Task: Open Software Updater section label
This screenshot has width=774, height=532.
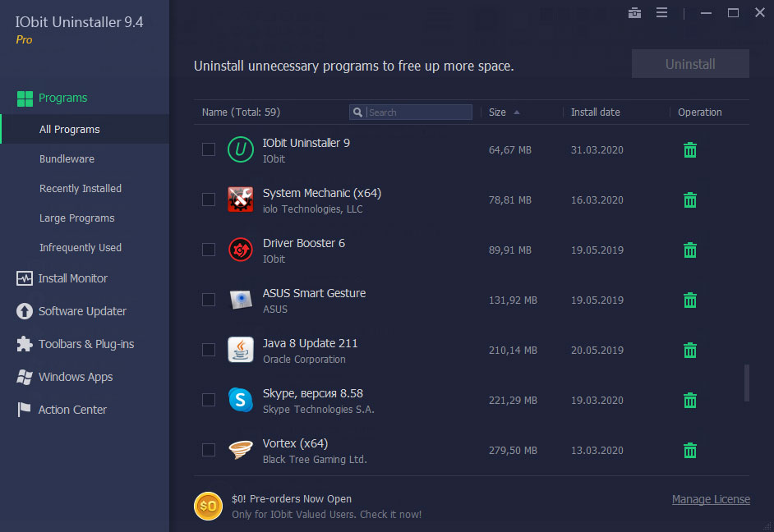Action: (x=82, y=311)
